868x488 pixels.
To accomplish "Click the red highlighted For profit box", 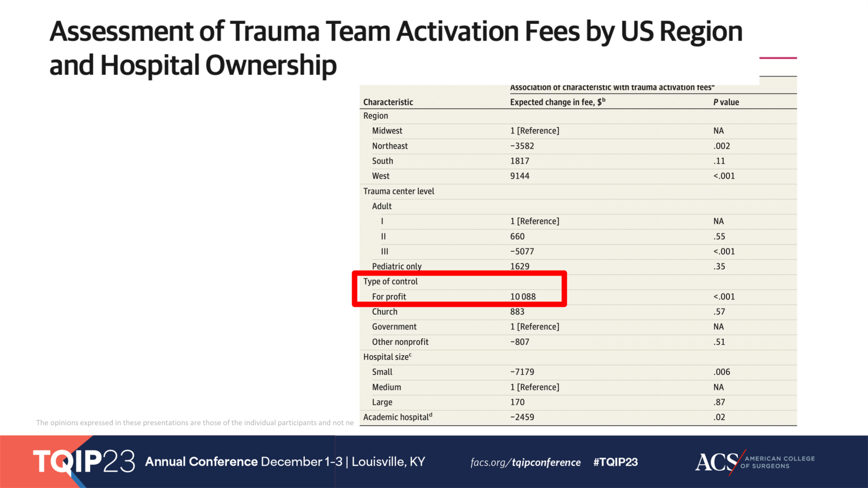I will [459, 289].
